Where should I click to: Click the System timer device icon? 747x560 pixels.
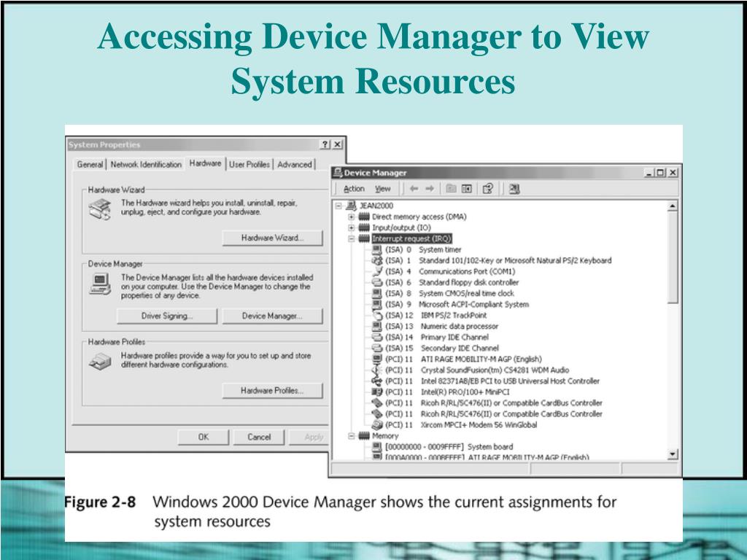[x=377, y=249]
